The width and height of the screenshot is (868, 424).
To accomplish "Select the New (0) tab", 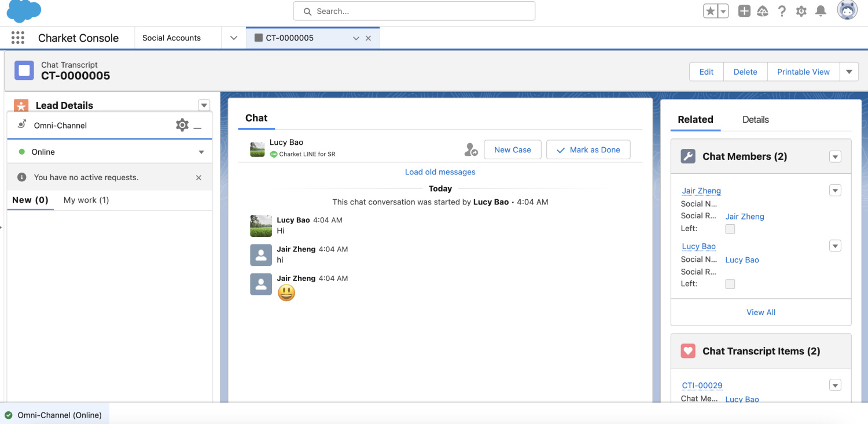I will point(30,200).
